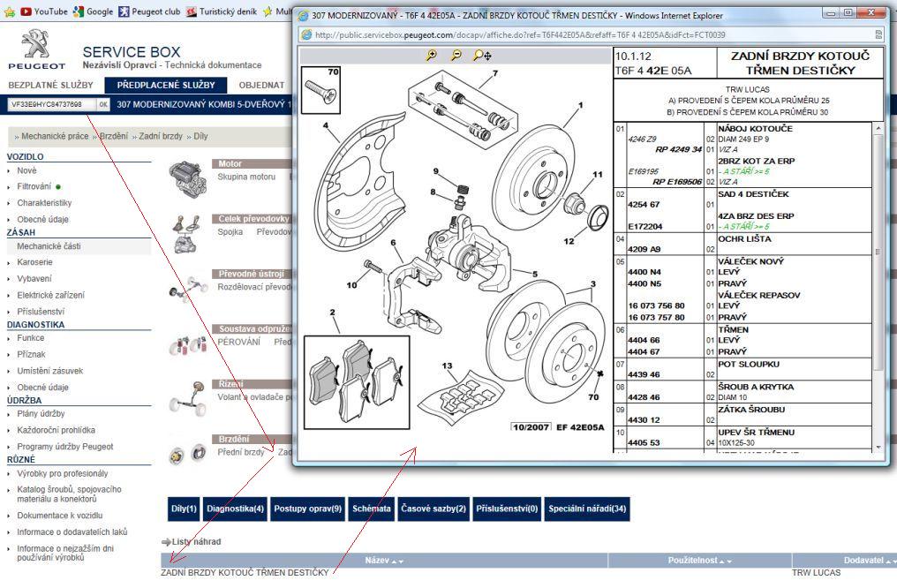Open the Brzdění brake disc thumbnail
This screenshot has height=588, width=897.
click(x=188, y=454)
